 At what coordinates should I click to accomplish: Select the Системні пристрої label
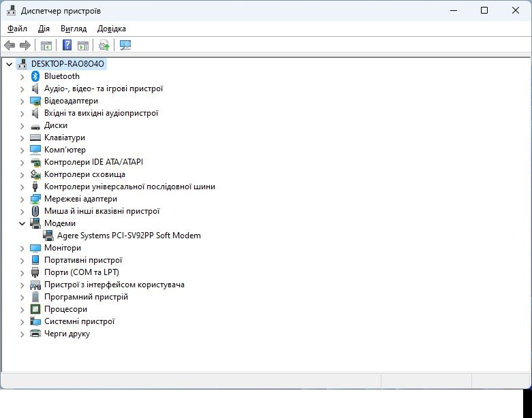[80, 321]
